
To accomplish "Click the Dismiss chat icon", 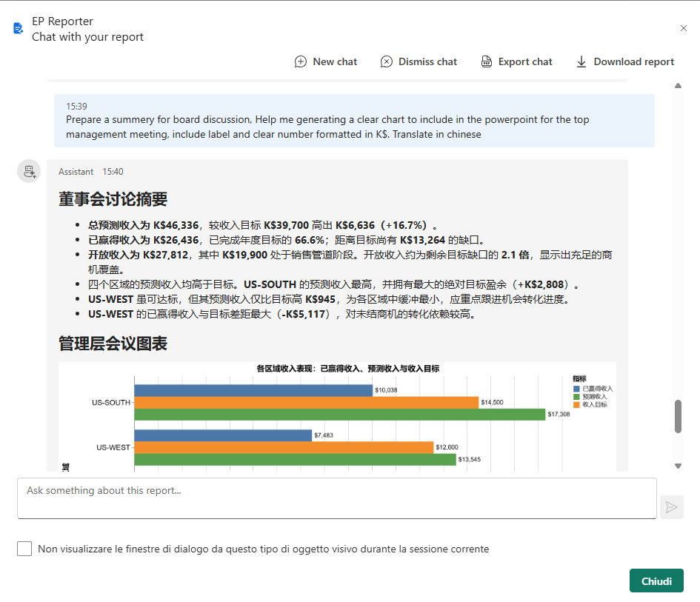I will (386, 61).
